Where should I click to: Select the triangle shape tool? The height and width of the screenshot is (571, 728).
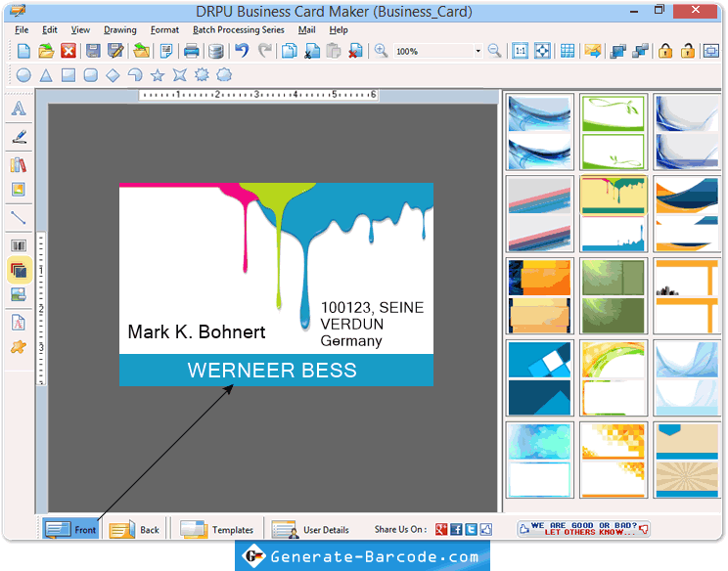coord(46,75)
